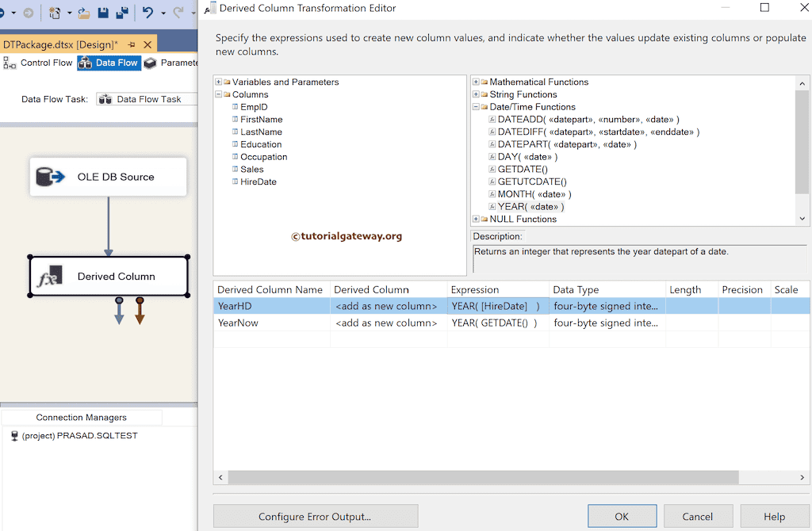Select the OLE DB Source component

(x=108, y=177)
